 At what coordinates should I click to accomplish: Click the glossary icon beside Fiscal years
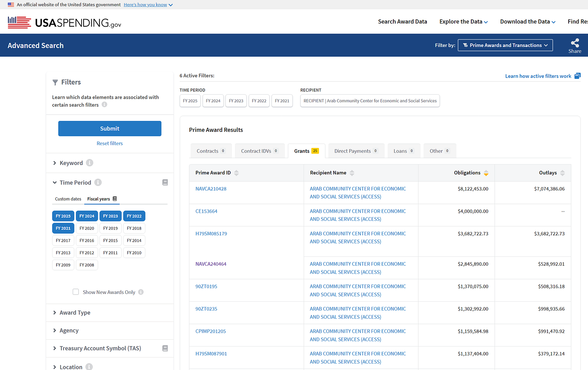pyautogui.click(x=115, y=199)
